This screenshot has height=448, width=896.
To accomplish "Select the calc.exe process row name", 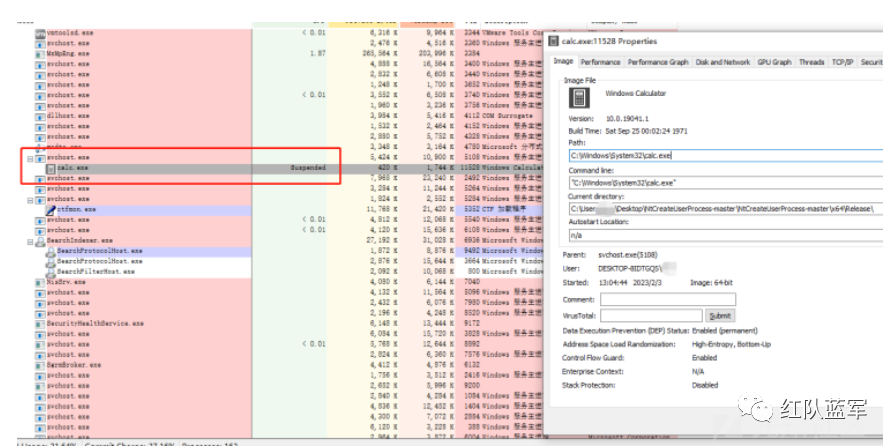I will coord(73,169).
